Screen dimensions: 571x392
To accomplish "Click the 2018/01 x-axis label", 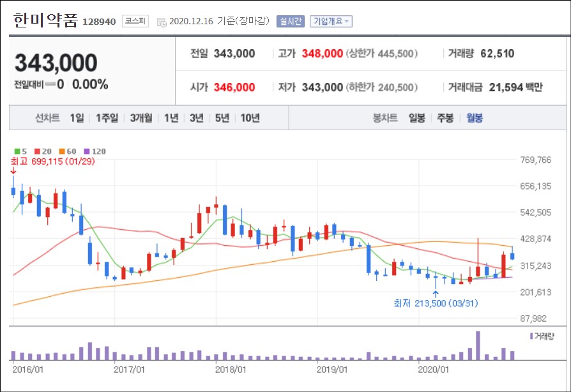I will (231, 370).
